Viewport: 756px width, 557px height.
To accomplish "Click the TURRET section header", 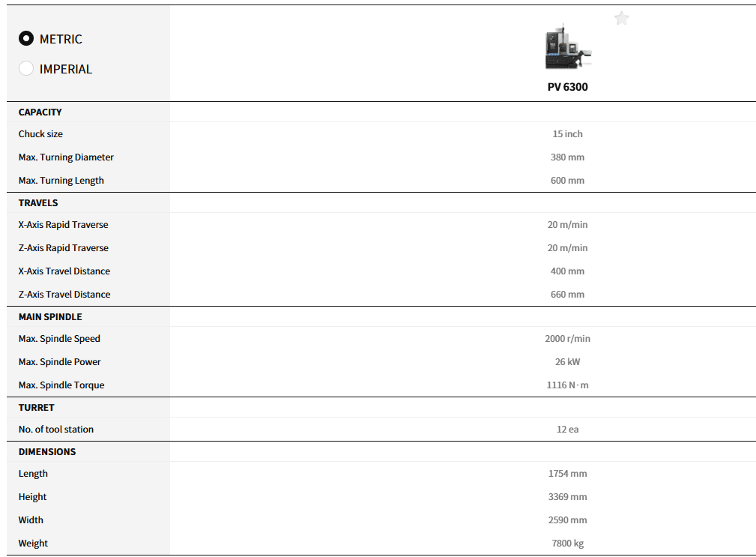I will 37,407.
